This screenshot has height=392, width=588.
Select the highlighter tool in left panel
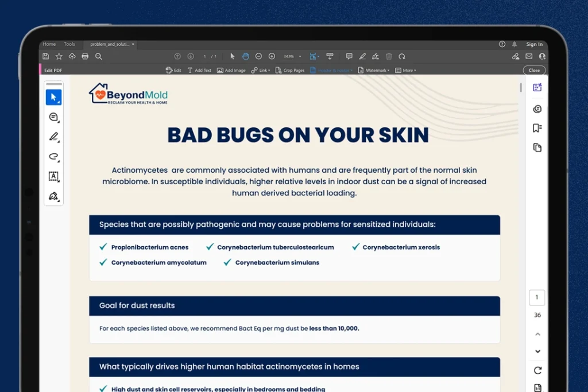pyautogui.click(x=53, y=137)
